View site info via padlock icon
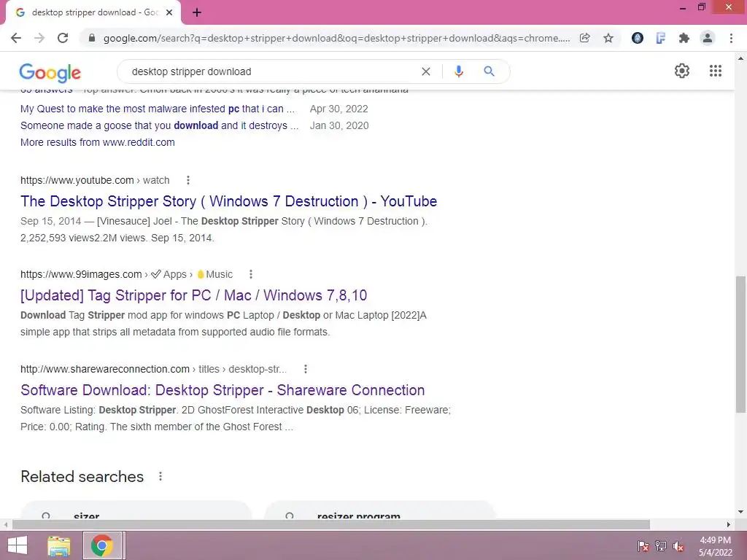The width and height of the screenshot is (747, 560). (92, 38)
